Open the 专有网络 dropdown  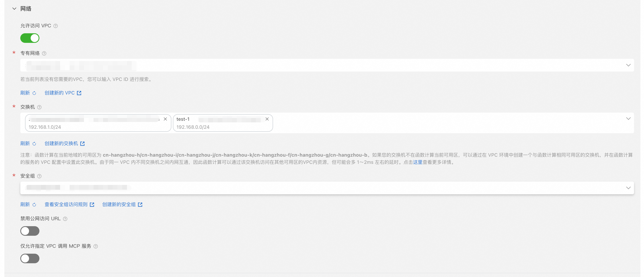tap(628, 65)
